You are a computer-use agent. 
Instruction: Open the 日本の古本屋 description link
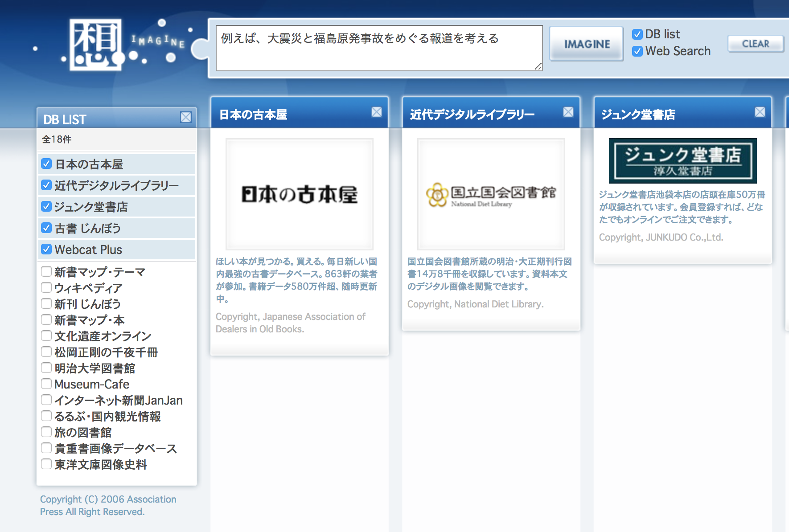[296, 280]
